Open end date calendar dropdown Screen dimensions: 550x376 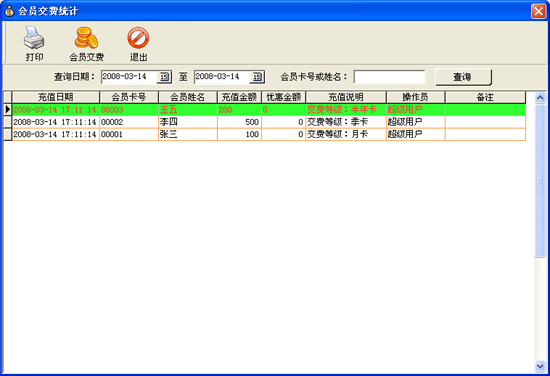257,77
